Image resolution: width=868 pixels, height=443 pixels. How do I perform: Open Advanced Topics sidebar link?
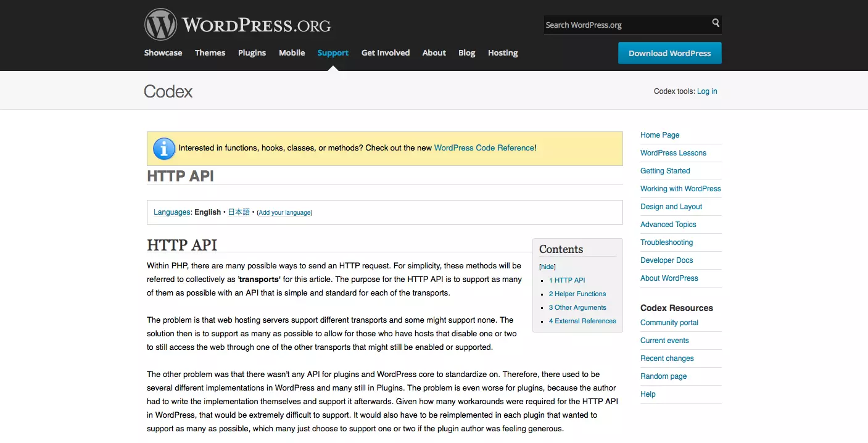pyautogui.click(x=668, y=225)
